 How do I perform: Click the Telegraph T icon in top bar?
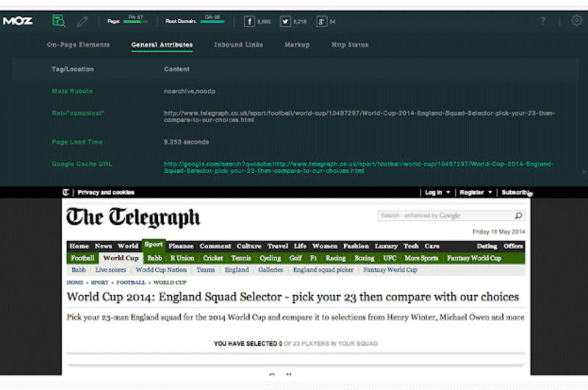(x=65, y=192)
